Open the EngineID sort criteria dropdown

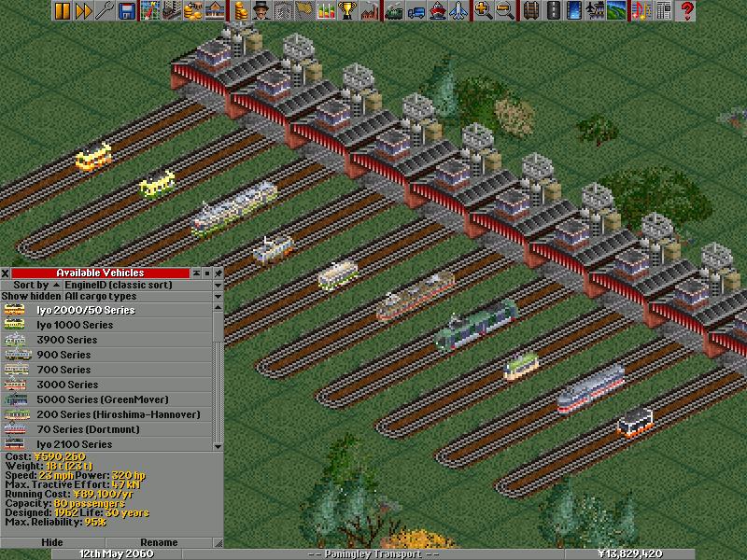pyautogui.click(x=144, y=285)
